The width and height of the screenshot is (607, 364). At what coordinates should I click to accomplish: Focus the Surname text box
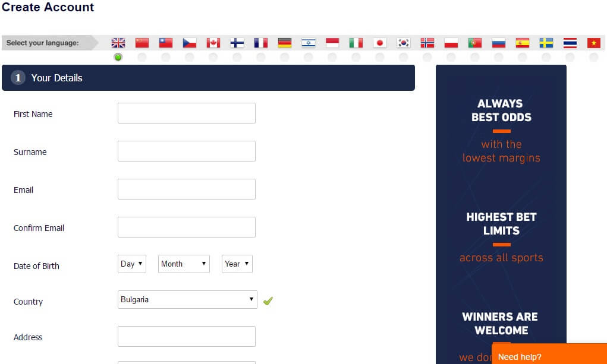tap(187, 151)
